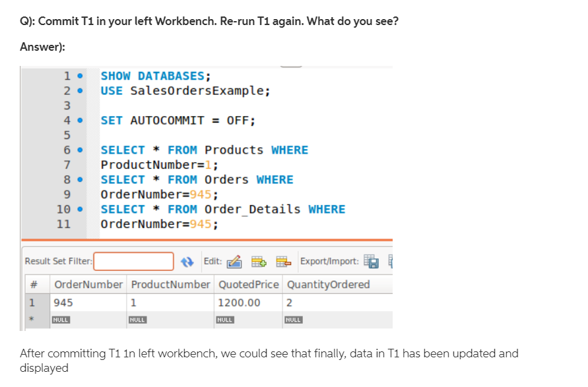Open the result grid cell editor
Image resolution: width=588 pixels, height=387 pixels.
[234, 261]
